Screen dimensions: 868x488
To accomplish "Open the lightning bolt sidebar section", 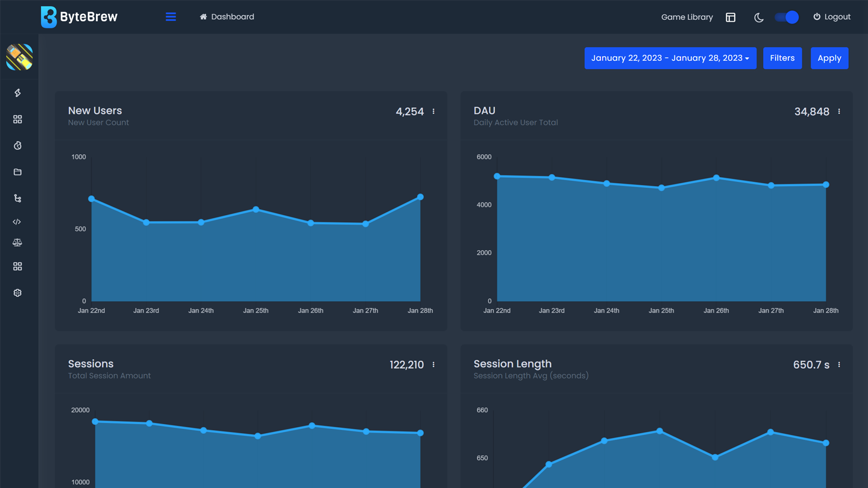I will tap(17, 93).
